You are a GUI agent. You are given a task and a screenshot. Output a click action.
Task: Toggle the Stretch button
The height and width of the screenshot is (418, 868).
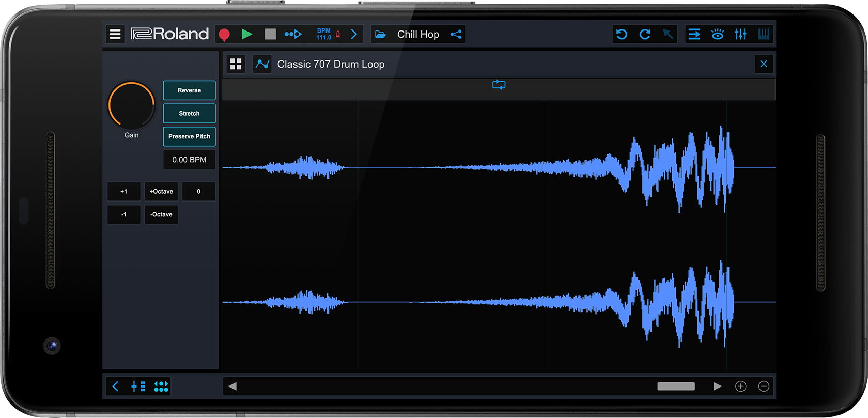(x=189, y=113)
